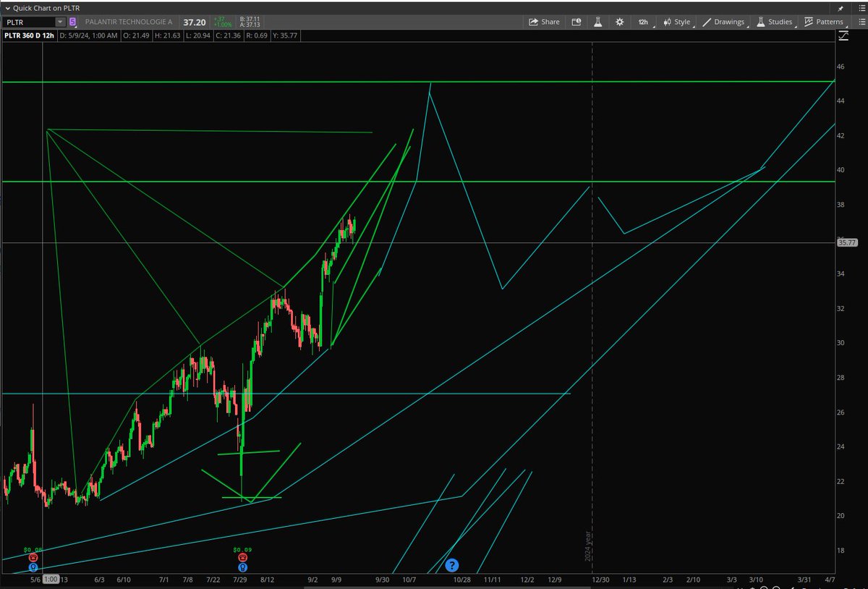Click the last price 37.20
The image size is (868, 589).
pos(196,22)
